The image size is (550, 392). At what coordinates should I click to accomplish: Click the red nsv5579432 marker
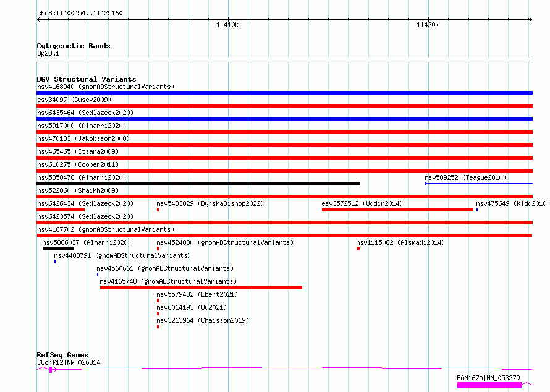(x=158, y=300)
